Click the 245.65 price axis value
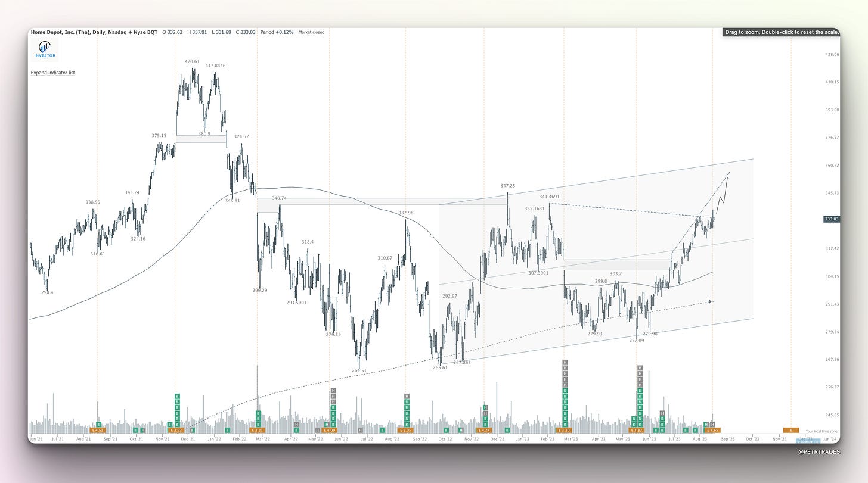 (x=831, y=415)
